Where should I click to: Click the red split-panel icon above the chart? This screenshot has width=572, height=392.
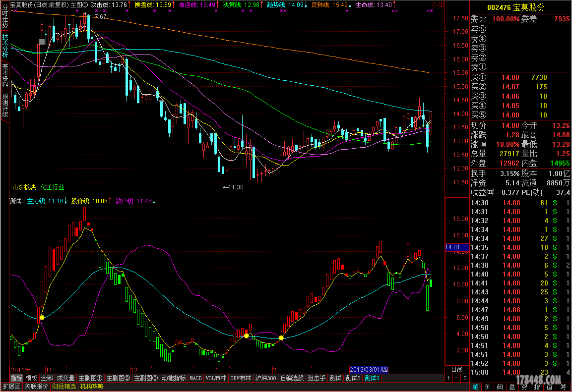[x=441, y=5]
